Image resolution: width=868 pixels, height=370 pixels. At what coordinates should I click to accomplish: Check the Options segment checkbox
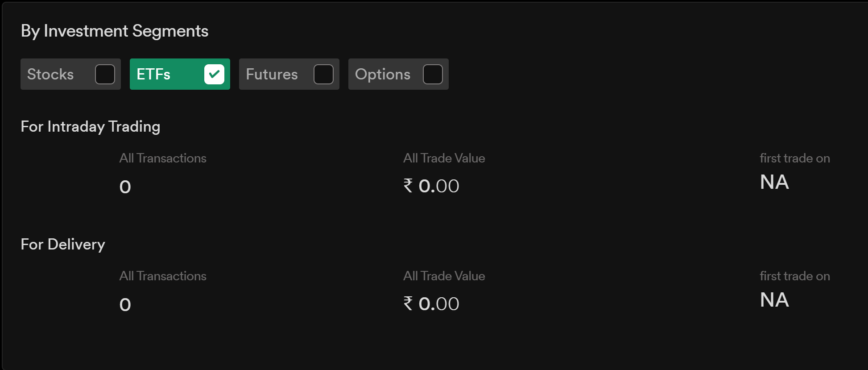pos(433,74)
